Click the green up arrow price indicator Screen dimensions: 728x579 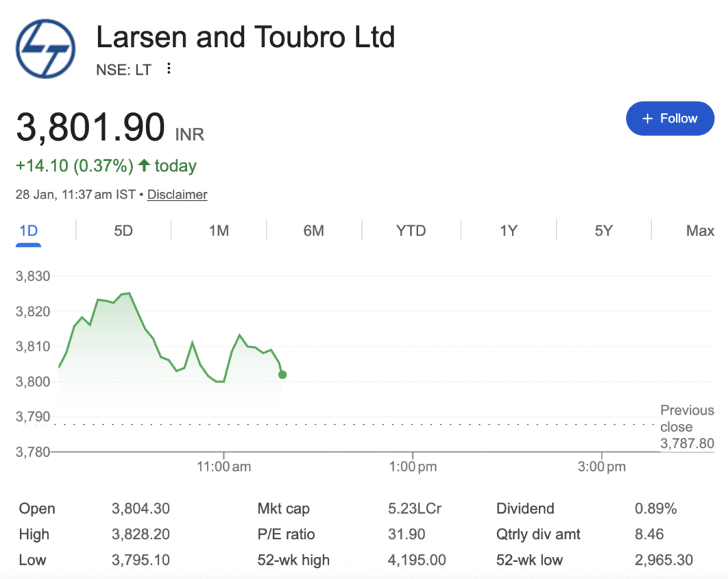tap(144, 166)
